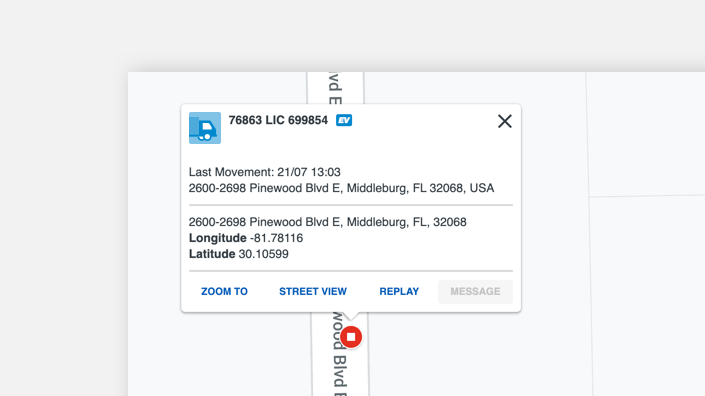The height and width of the screenshot is (396, 705).
Task: Click the Blvd road label below the marker
Action: [x=340, y=354]
